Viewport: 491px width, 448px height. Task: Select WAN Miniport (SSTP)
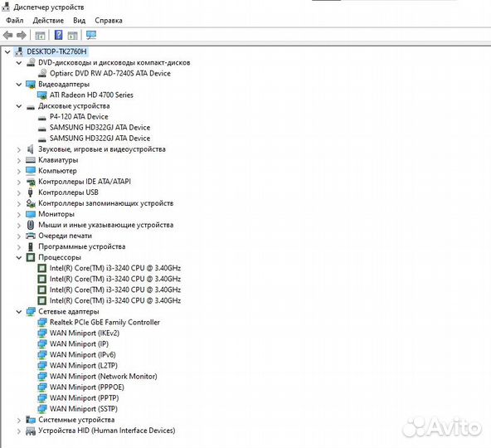(84, 409)
